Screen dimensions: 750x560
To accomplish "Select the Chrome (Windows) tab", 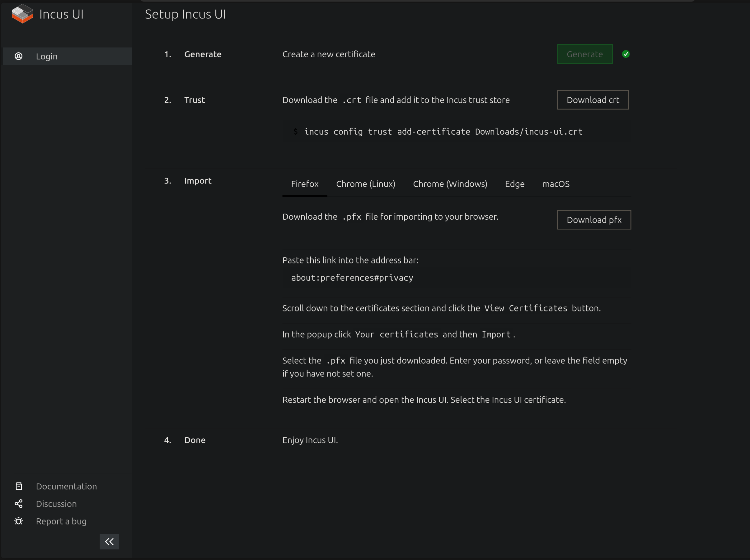I will click(x=450, y=184).
